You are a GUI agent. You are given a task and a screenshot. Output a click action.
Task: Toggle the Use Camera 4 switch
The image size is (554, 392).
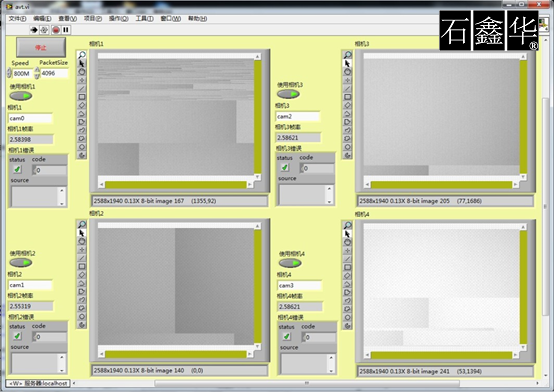click(290, 263)
